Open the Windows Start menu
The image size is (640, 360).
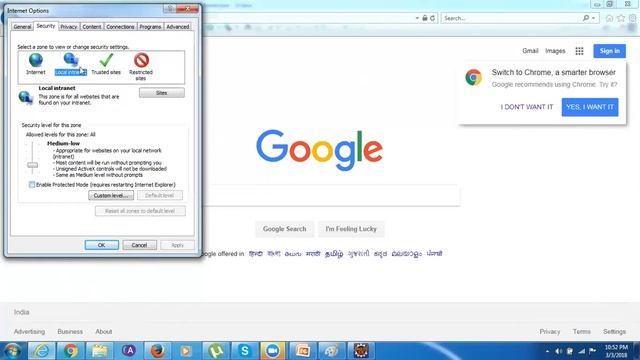point(12,351)
